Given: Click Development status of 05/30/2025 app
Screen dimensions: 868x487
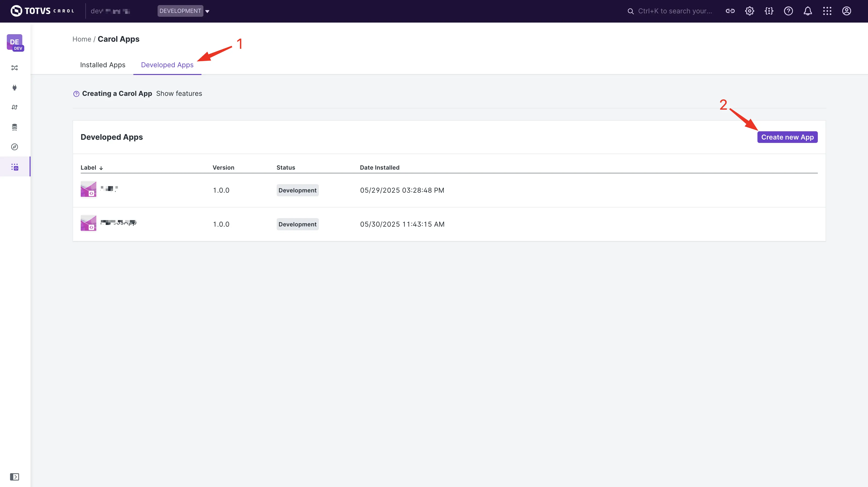Looking at the screenshot, I should [x=297, y=224].
